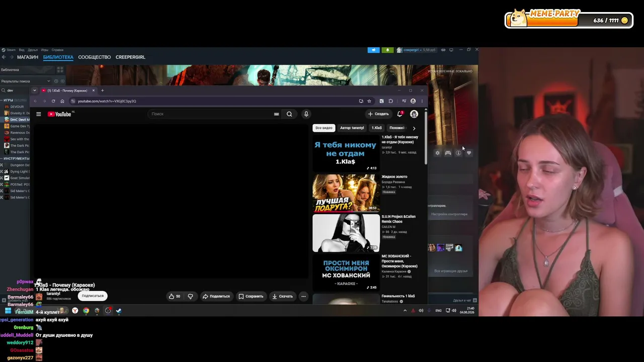Add game to favorites with heart icon
This screenshot has height=362, width=644.
(469, 153)
